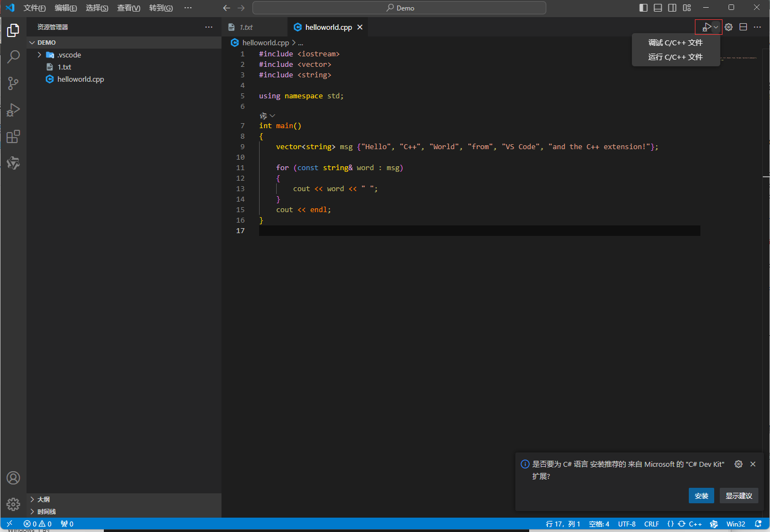Click 行 17, 列 1 cursor position

(x=563, y=524)
